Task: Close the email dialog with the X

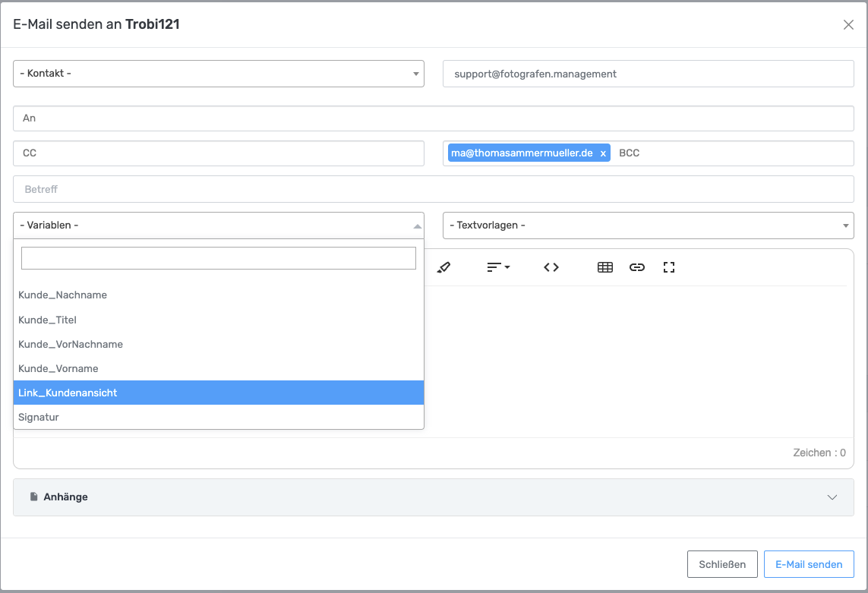Action: (x=848, y=24)
